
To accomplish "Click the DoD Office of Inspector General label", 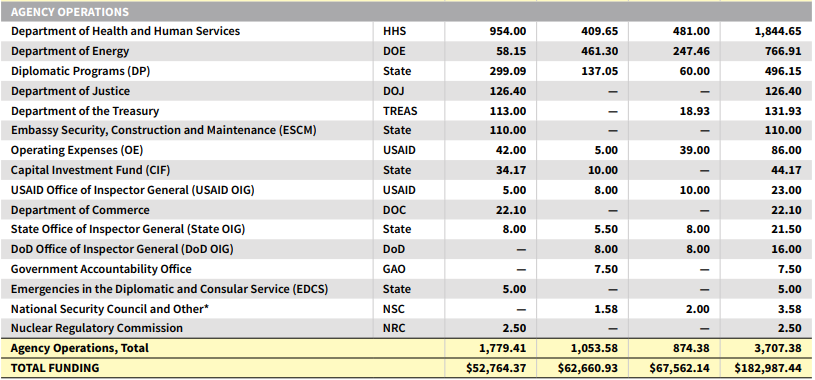I will pyautogui.click(x=122, y=250).
